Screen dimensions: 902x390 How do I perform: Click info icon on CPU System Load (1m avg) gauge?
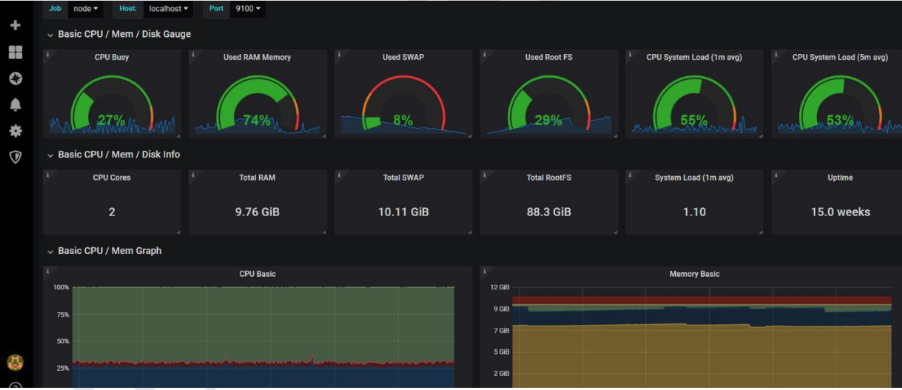[630, 55]
